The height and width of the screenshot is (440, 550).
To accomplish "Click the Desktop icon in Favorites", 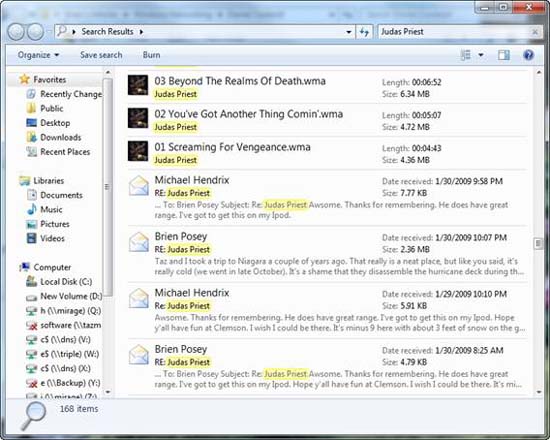I will [x=31, y=123].
